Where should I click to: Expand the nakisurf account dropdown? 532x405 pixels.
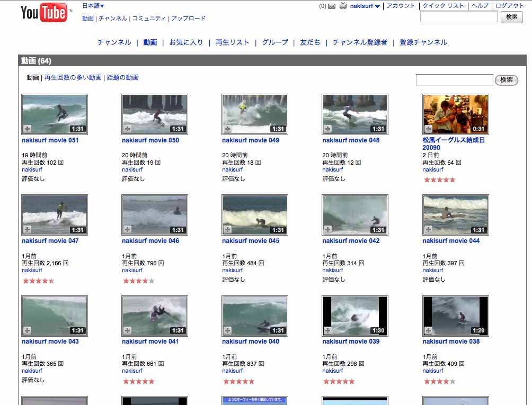point(377,6)
